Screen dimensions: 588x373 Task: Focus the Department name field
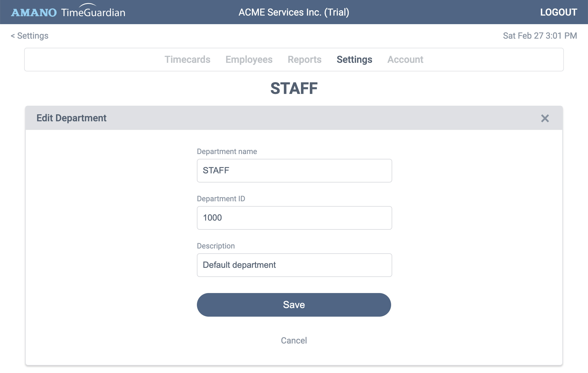294,171
